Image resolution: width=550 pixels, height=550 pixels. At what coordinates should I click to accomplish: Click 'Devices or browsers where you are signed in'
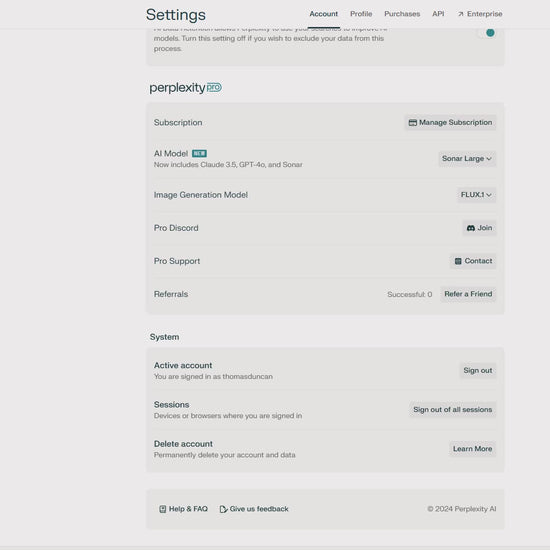click(228, 416)
